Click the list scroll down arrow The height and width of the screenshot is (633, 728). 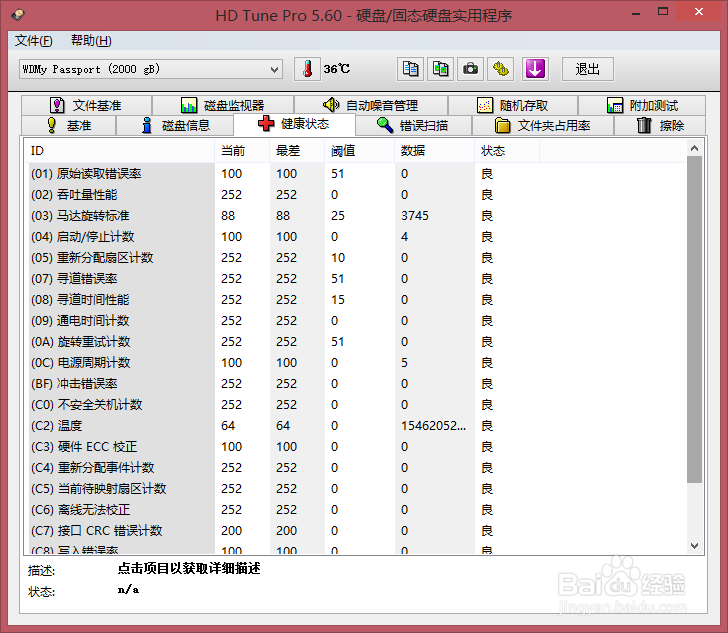coord(695,546)
